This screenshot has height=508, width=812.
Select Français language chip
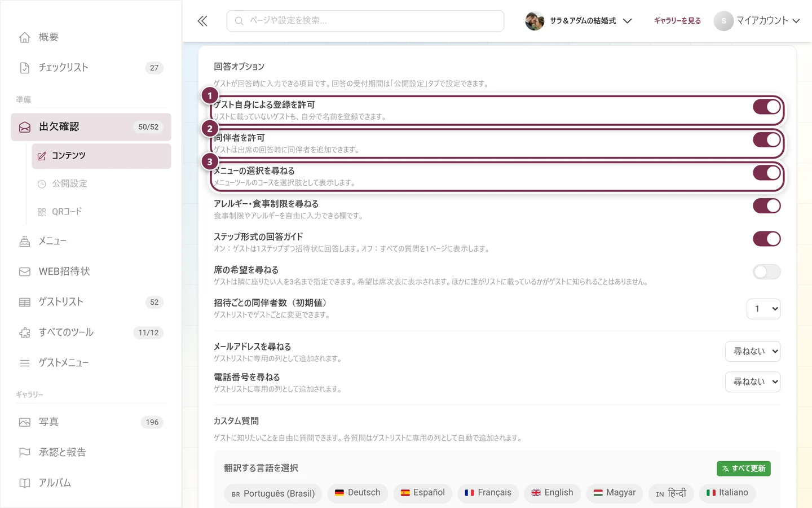[488, 493]
